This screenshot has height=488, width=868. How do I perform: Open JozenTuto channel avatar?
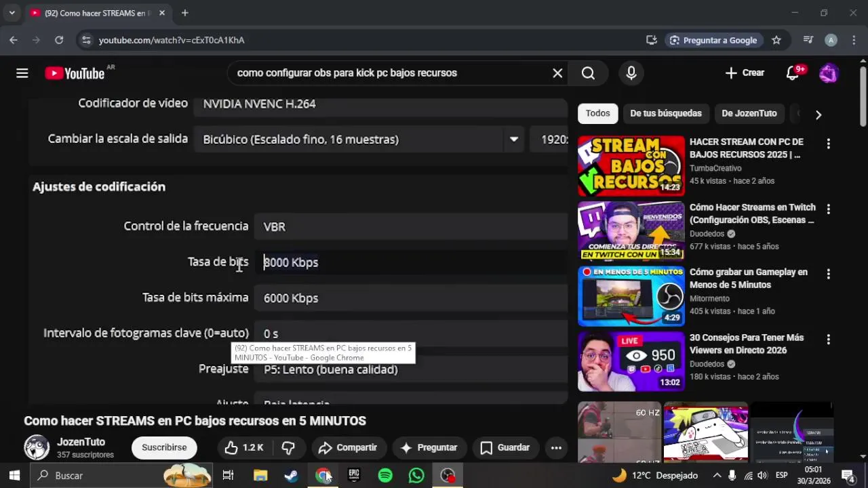[x=37, y=447]
